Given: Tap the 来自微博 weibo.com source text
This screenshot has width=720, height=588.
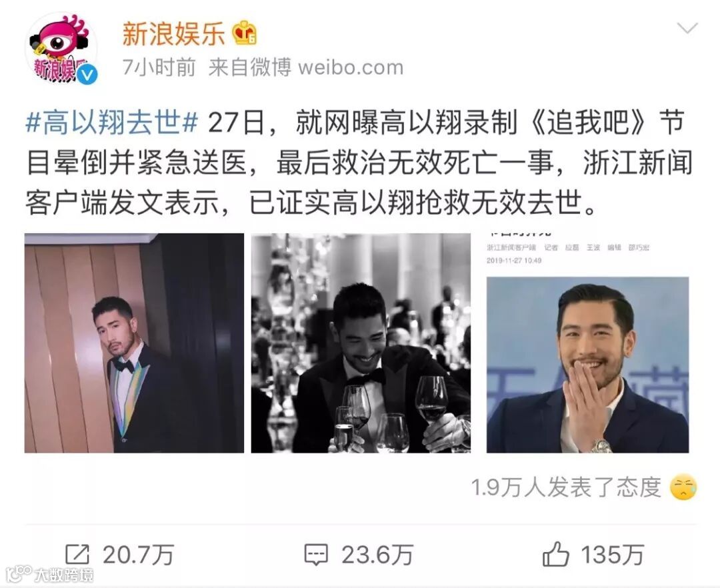Looking at the screenshot, I should [x=306, y=67].
